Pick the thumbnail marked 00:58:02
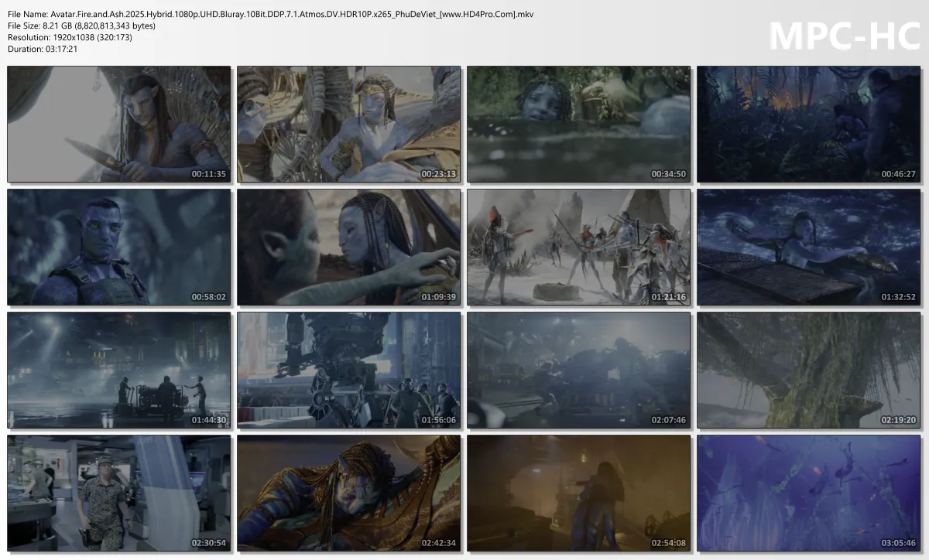The width and height of the screenshot is (929, 560). point(119,247)
